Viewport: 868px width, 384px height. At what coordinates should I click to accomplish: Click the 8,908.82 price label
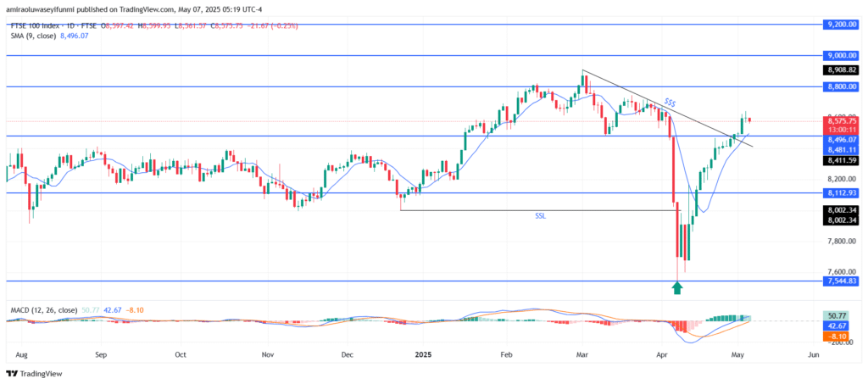(842, 70)
